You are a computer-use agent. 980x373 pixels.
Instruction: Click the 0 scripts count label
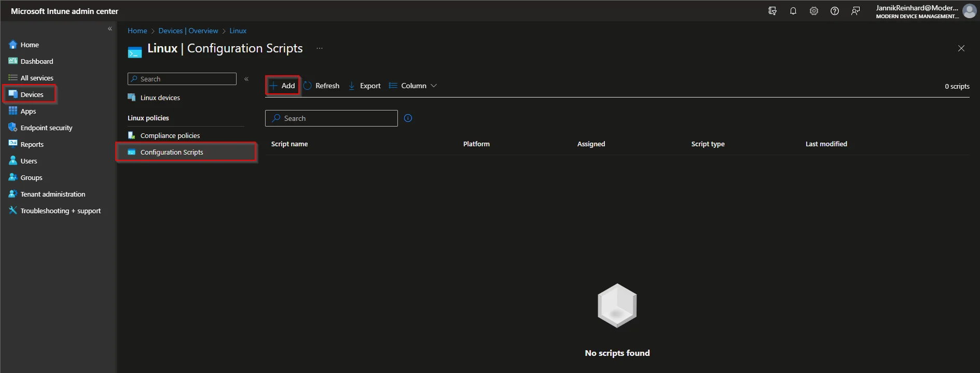[957, 86]
